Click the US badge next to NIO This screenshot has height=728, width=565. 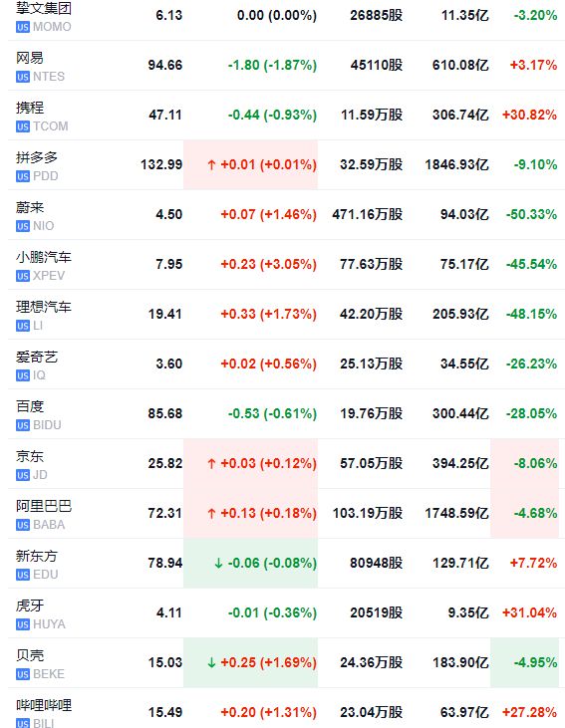(23, 226)
